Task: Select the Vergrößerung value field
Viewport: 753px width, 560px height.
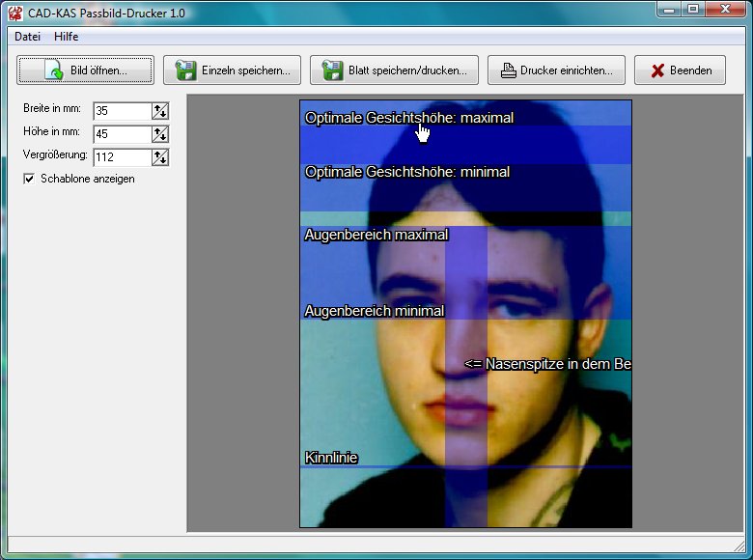Action: point(122,156)
